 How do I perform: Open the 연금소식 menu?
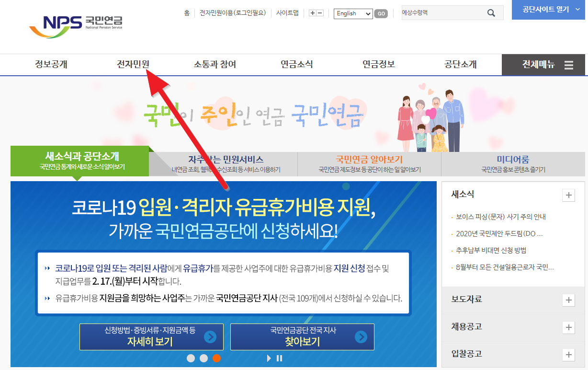297,65
